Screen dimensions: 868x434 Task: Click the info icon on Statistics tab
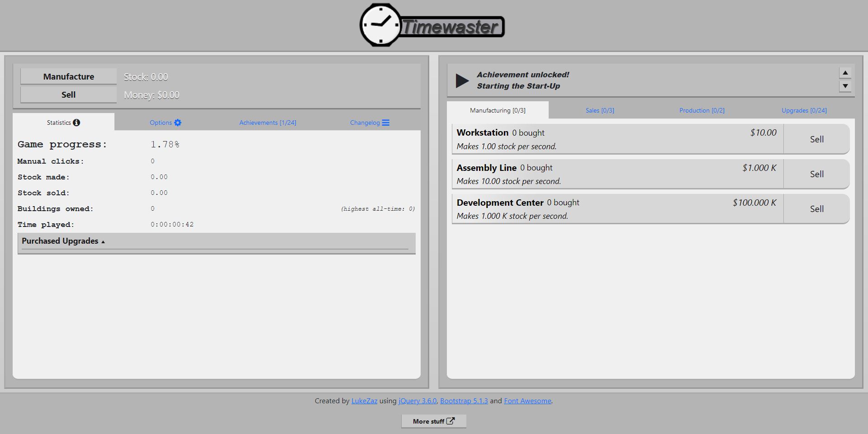coord(76,123)
